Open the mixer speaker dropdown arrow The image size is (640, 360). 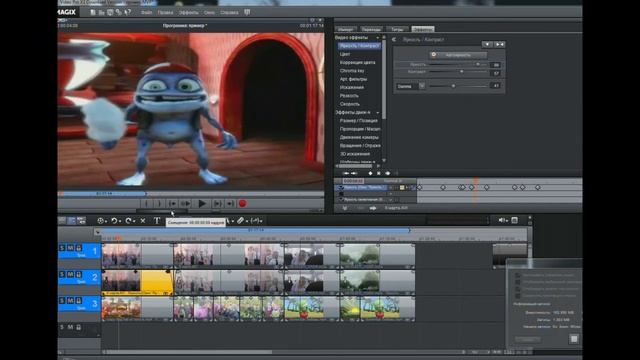tap(507, 221)
